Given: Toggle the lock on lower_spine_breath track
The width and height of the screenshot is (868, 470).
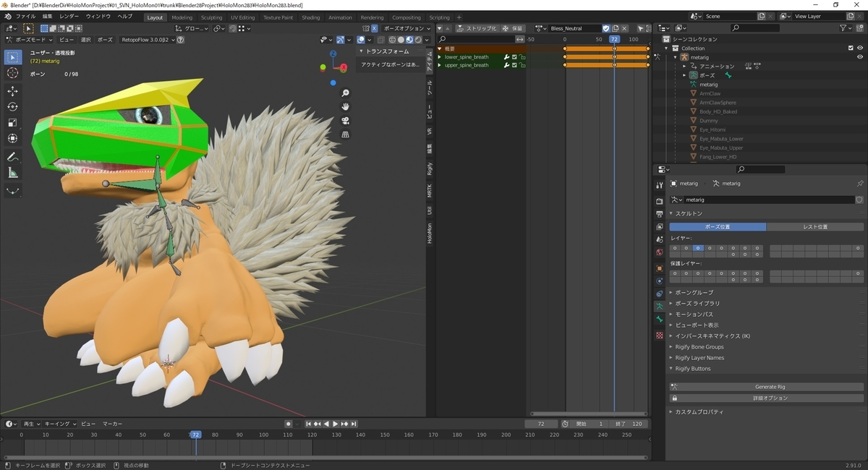Looking at the screenshot, I should pos(522,56).
